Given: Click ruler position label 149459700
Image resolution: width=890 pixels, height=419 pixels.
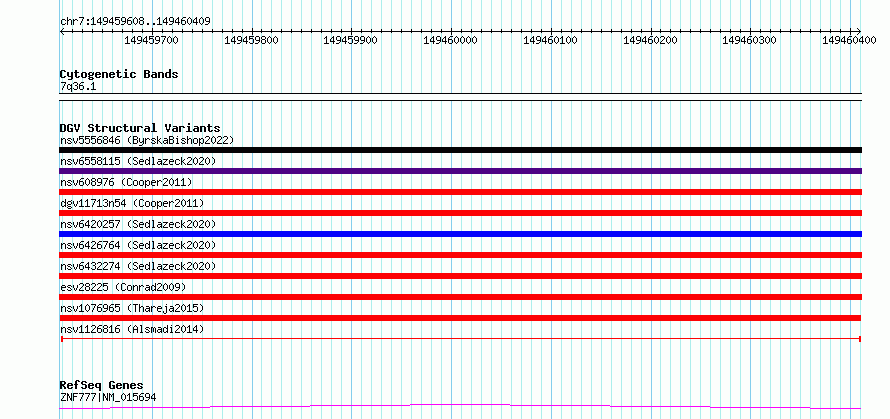Looking at the screenshot, I should click(152, 40).
